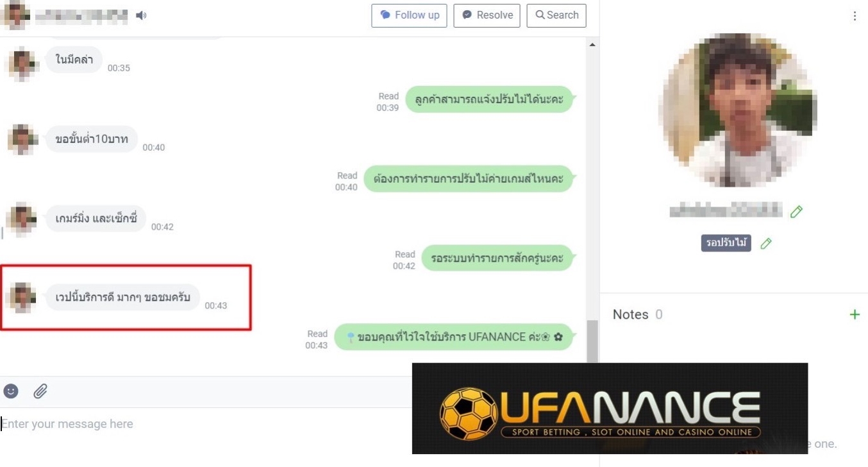This screenshot has width=868, height=467.
Task: Add a new note with plus icon
Action: click(855, 314)
